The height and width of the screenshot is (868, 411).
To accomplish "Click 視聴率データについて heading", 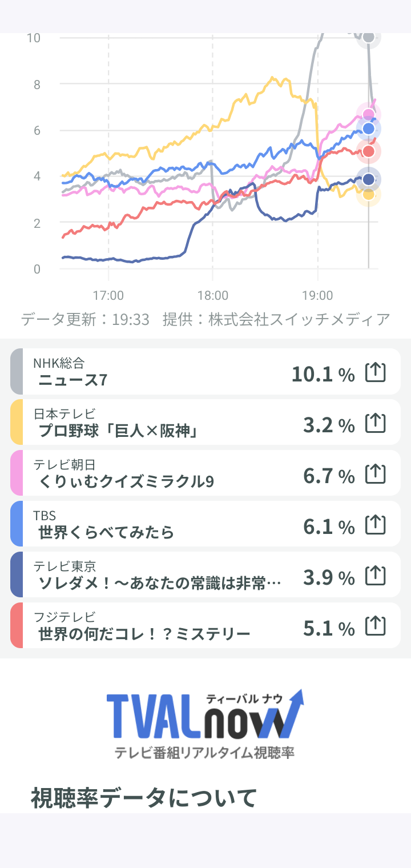I will pos(144,797).
